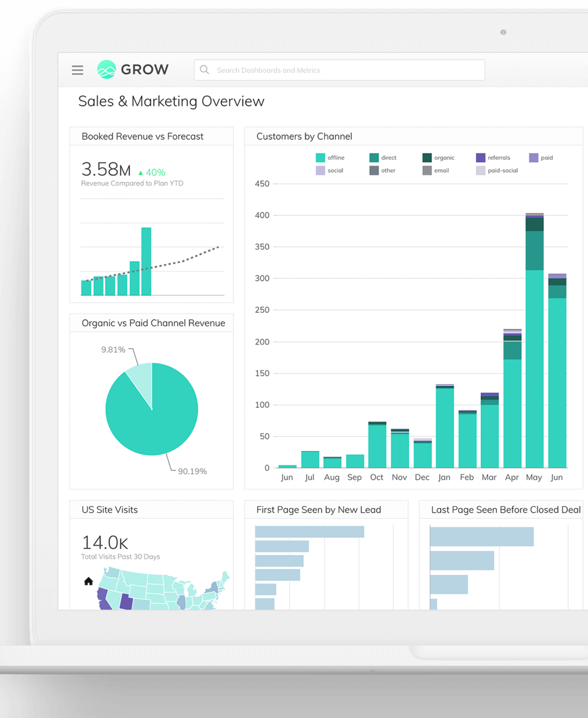Click the other channel color swatch
The height and width of the screenshot is (718, 588).
pos(374,170)
